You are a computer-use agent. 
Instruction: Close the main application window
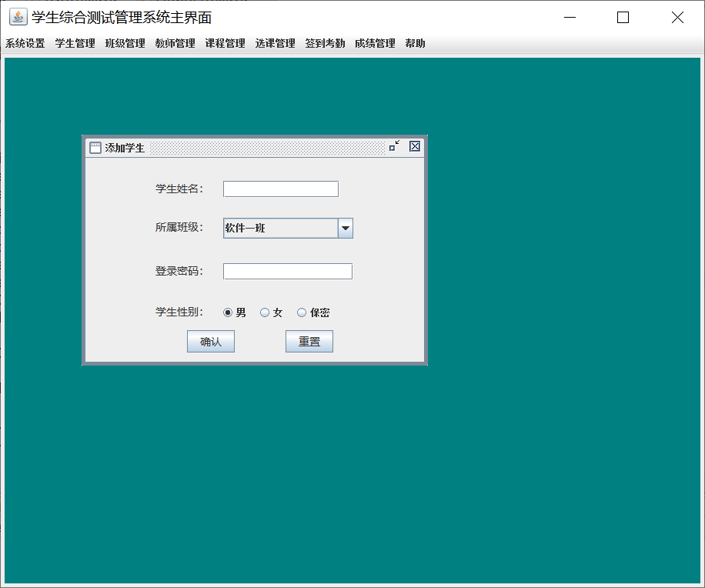click(x=677, y=17)
